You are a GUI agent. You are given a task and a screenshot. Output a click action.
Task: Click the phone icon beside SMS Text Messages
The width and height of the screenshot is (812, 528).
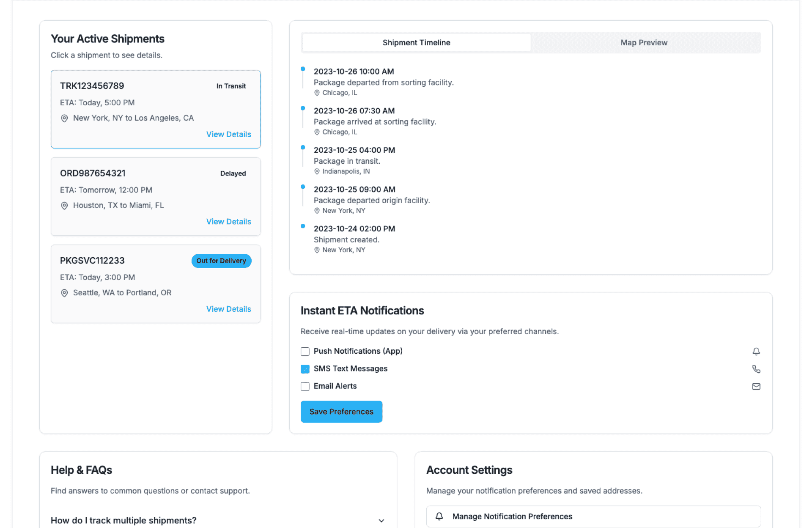[x=756, y=369]
